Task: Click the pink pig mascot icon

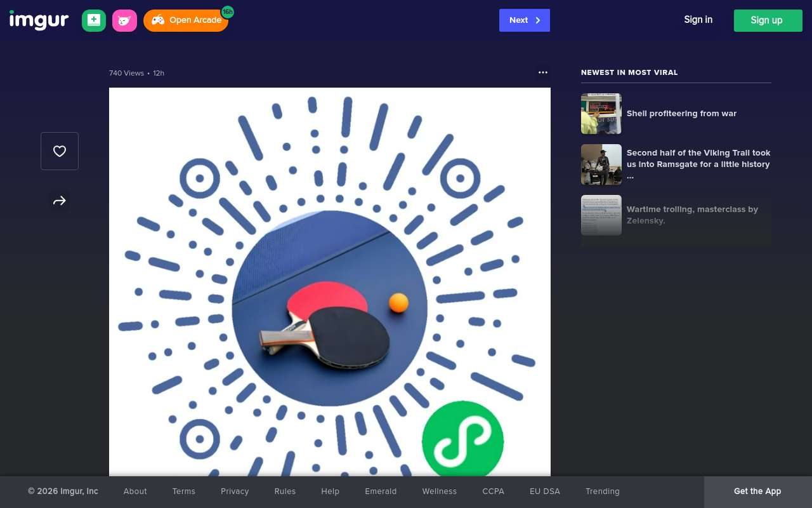Action: (x=124, y=20)
